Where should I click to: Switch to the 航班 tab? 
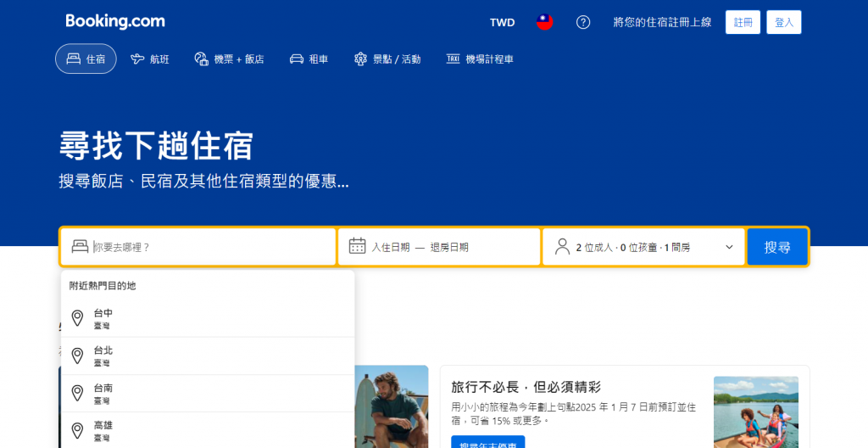point(150,59)
